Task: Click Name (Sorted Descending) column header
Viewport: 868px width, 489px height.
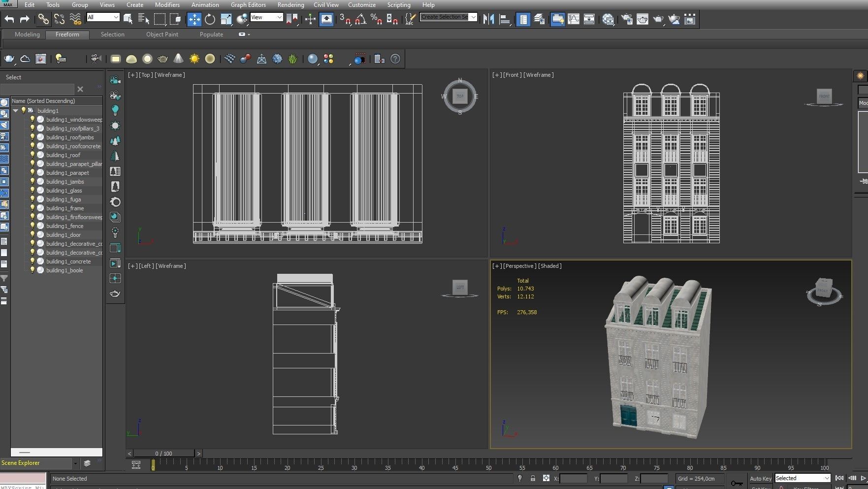Action: click(56, 101)
